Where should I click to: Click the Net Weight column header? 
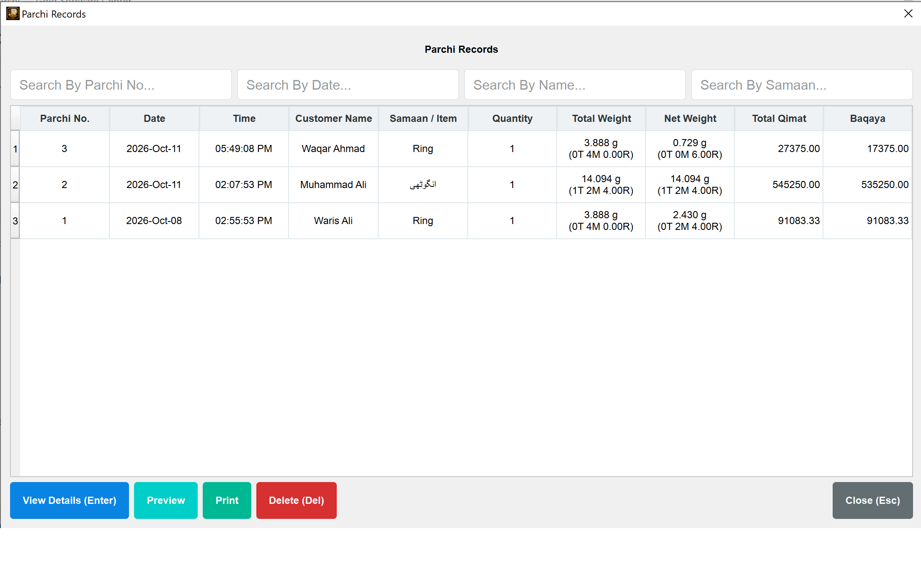[x=690, y=119]
